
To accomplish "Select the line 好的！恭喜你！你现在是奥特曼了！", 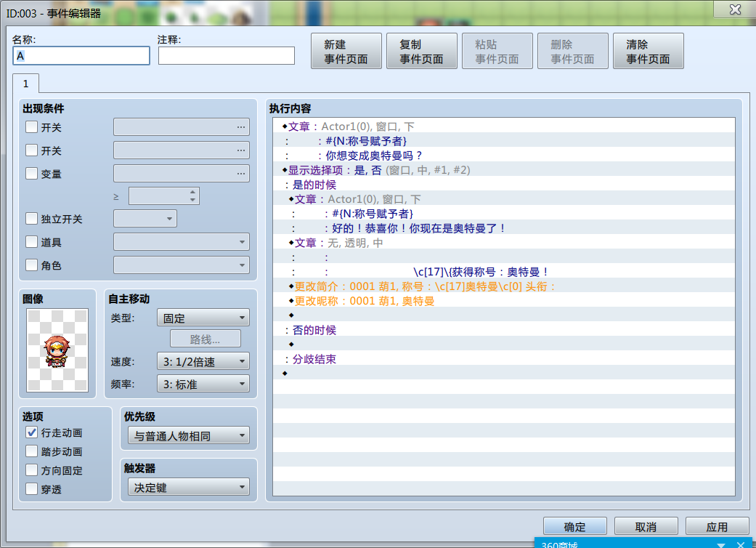I will pyautogui.click(x=504, y=228).
